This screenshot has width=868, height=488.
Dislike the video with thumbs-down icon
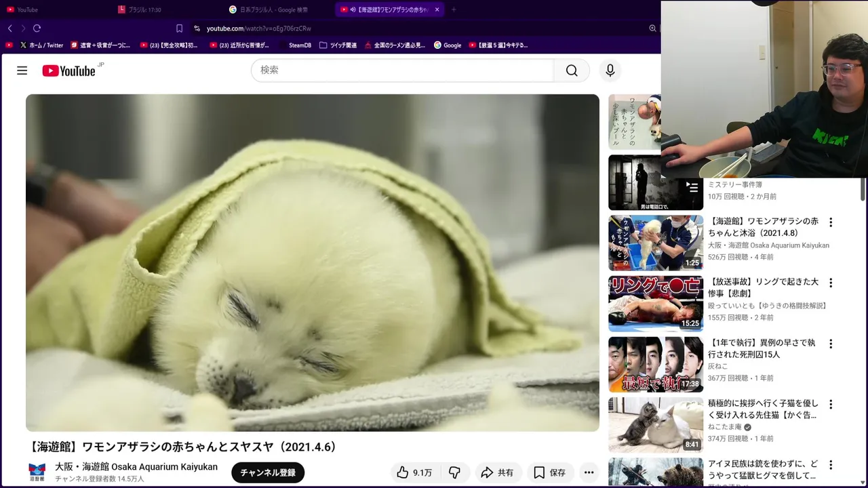point(455,472)
